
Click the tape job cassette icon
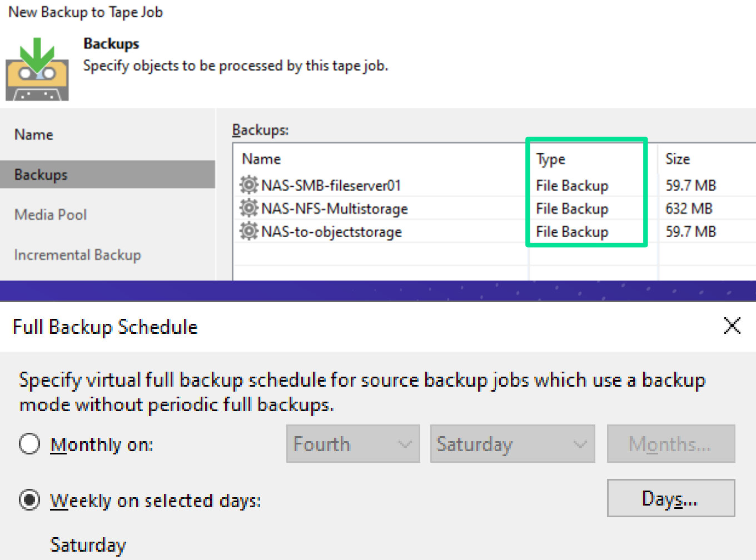(37, 69)
